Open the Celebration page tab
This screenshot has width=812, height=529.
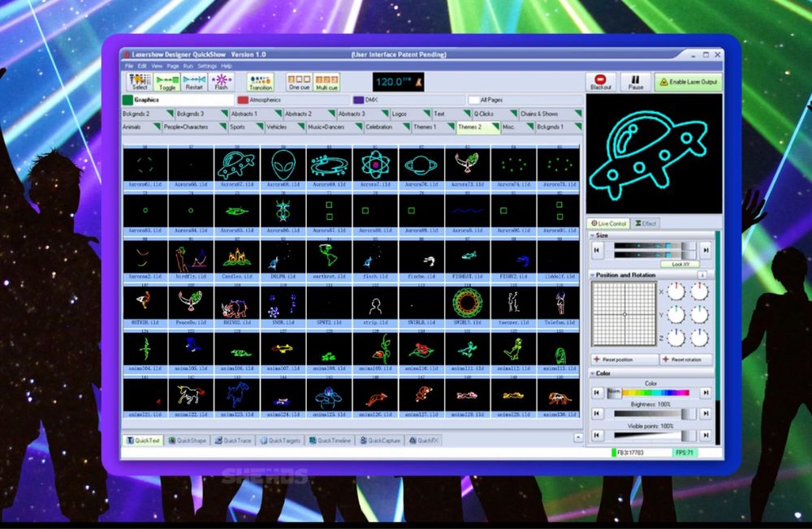tap(387, 127)
